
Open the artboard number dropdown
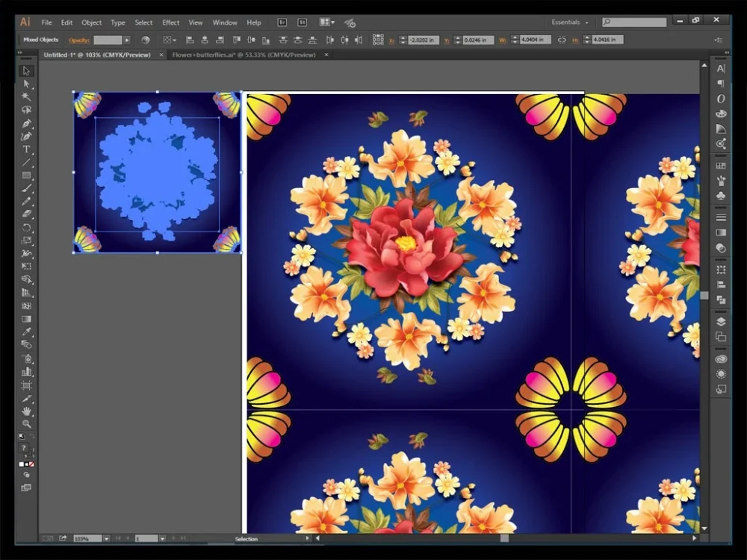[162, 538]
